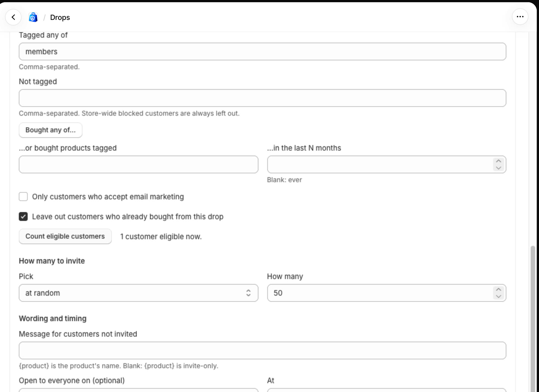Click the Blank: ever hint text
539x392 pixels.
(x=284, y=180)
